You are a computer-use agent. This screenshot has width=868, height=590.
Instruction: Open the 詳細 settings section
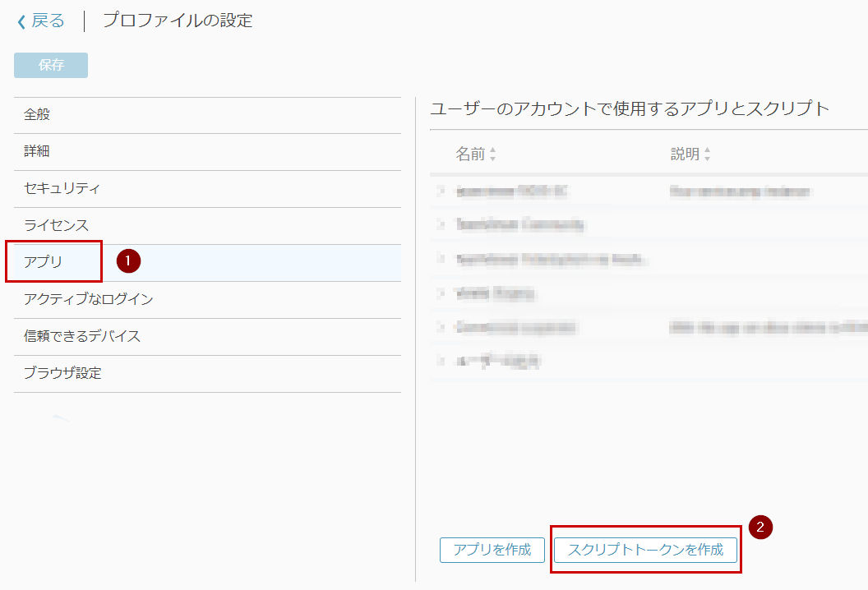(208, 152)
